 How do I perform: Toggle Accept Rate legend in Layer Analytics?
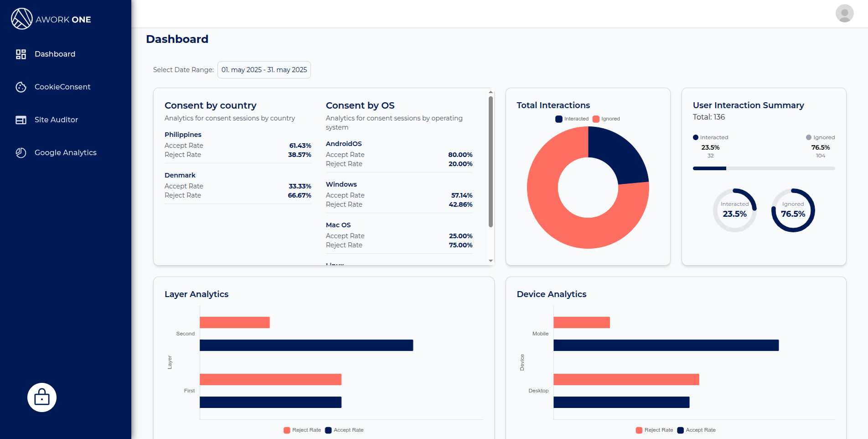[344, 430]
